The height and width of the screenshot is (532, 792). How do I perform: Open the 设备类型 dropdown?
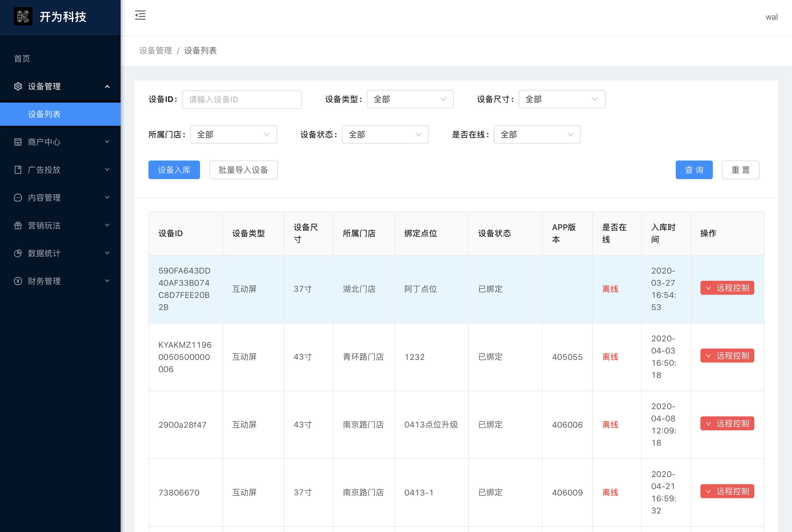pyautogui.click(x=410, y=99)
